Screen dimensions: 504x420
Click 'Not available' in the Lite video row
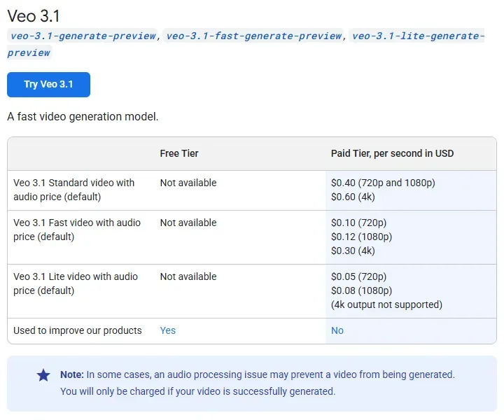pos(188,276)
